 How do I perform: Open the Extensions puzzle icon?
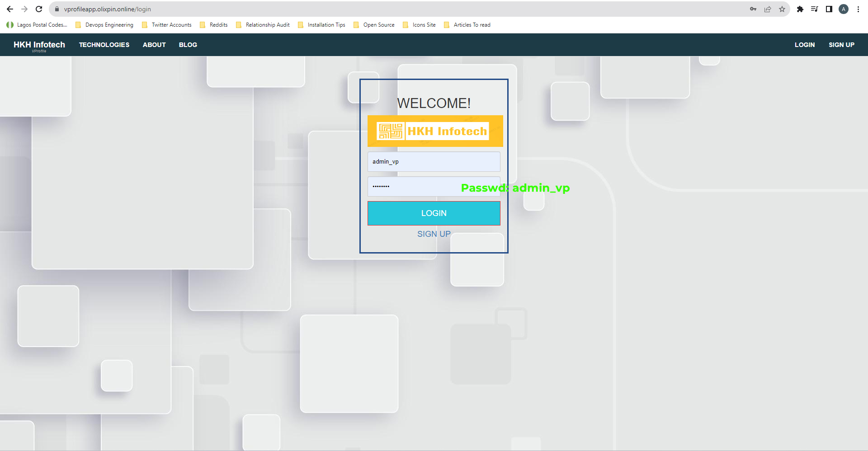(x=800, y=9)
